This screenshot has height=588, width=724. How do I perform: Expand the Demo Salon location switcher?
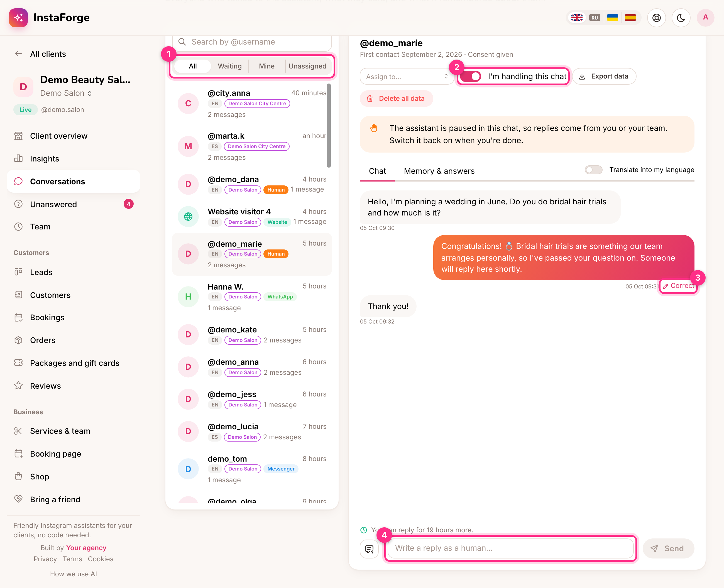coord(66,93)
